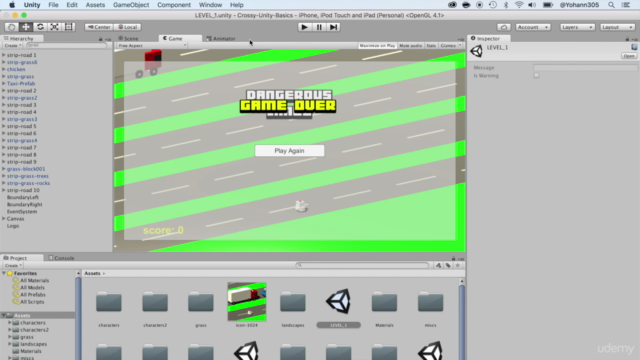Open the Assets menu
The width and height of the screenshot is (640, 360).
point(95,5)
